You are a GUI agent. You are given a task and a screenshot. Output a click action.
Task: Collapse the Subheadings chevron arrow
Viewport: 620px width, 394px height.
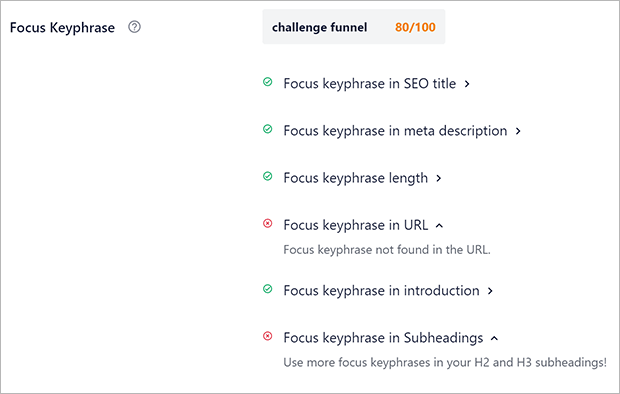pyautogui.click(x=494, y=338)
